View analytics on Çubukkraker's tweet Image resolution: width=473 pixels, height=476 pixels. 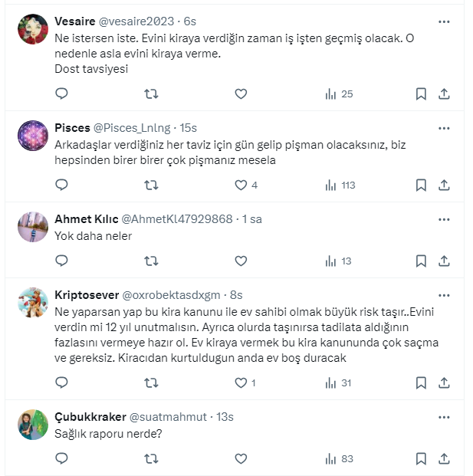338,458
